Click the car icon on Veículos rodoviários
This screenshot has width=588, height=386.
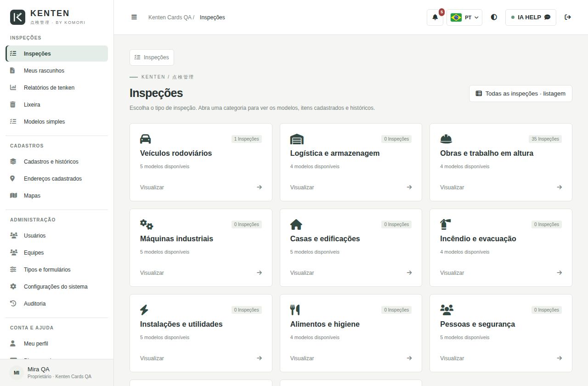pos(146,139)
